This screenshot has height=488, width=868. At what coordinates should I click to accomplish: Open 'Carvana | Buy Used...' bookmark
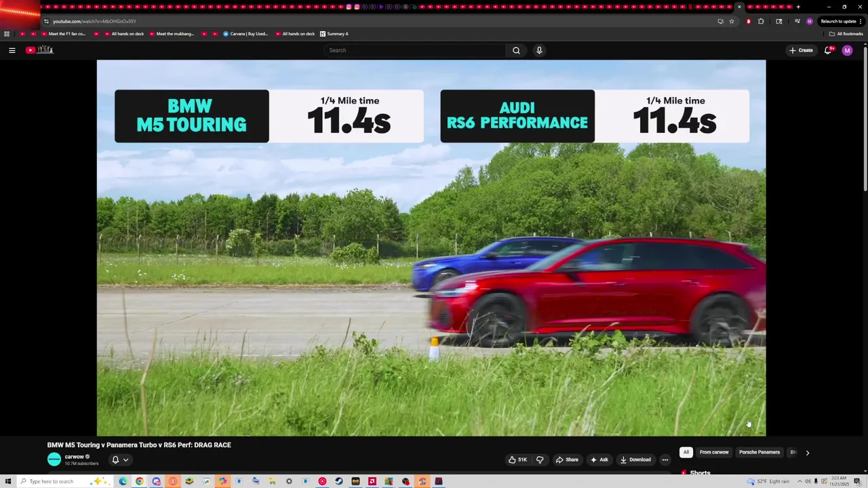click(x=245, y=34)
